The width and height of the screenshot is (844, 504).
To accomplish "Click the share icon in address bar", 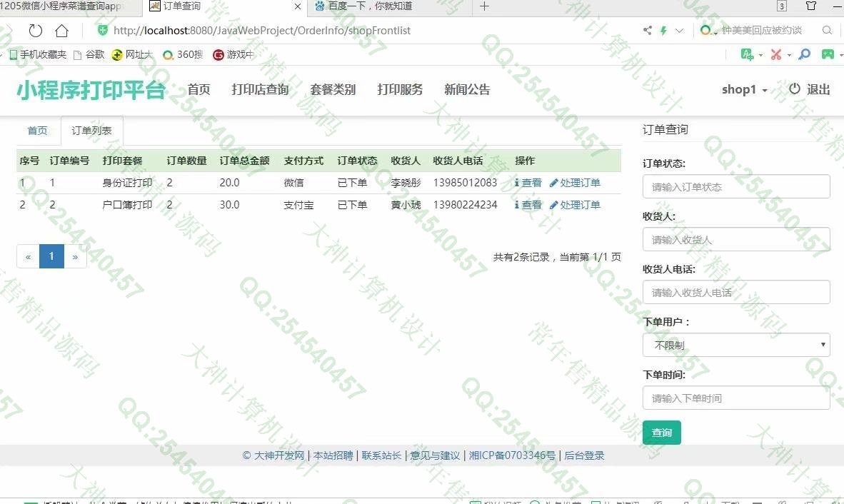I will pyautogui.click(x=647, y=30).
